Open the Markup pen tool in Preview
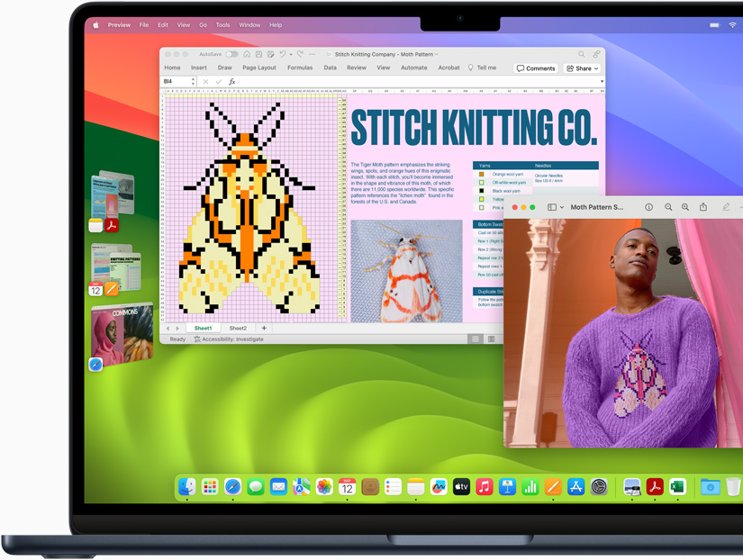 [x=724, y=206]
